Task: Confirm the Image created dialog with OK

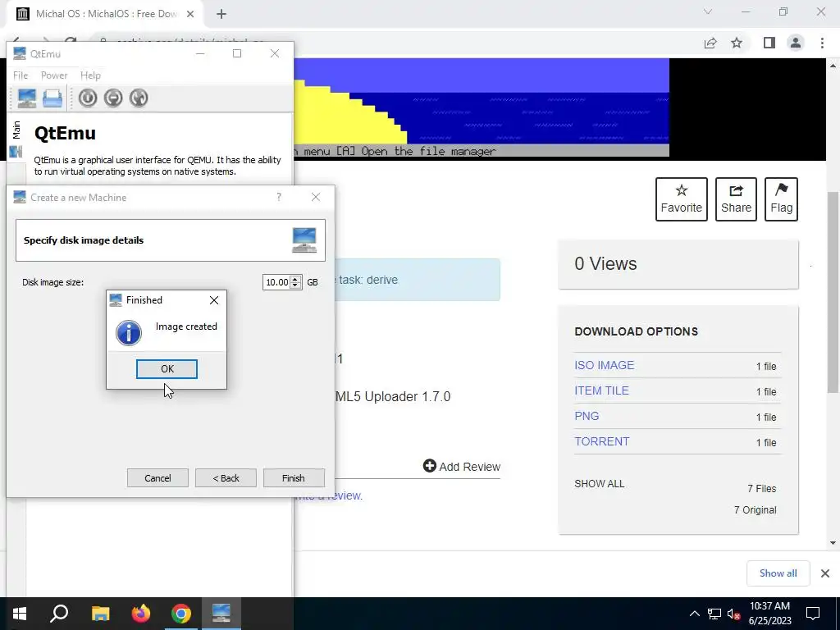Action: 167,368
